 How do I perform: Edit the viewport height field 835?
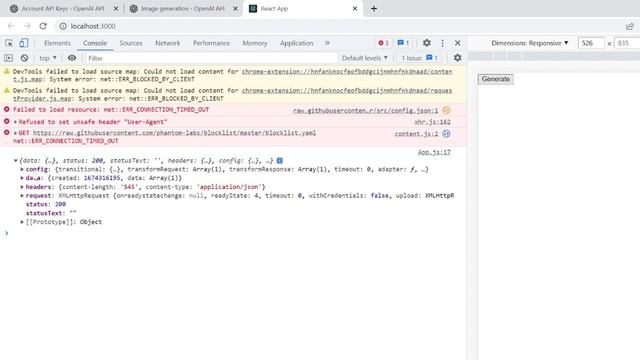click(x=627, y=43)
